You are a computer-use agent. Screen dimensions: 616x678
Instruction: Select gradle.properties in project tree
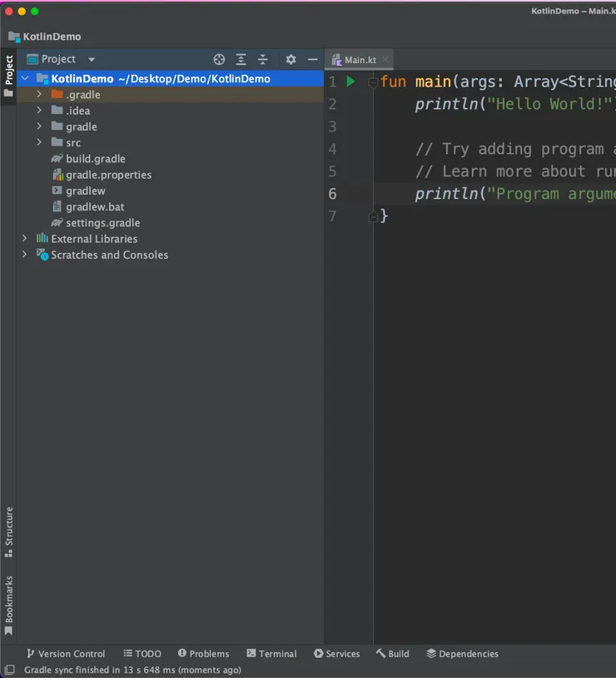click(108, 175)
